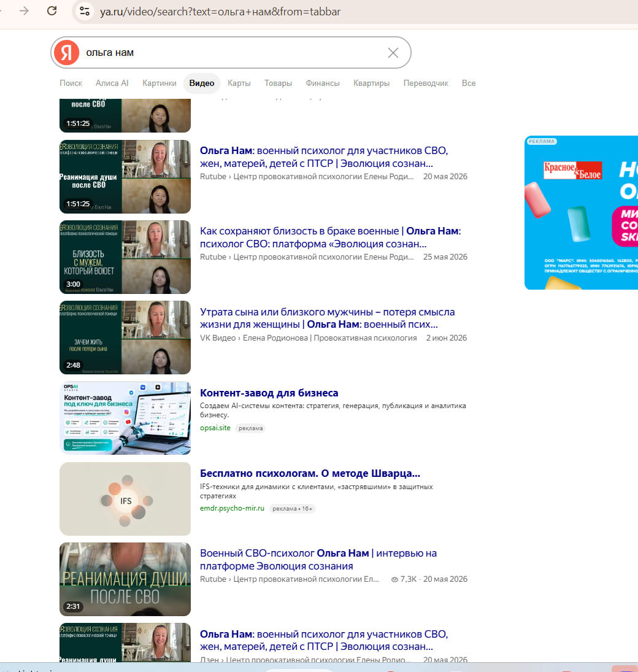Open the Алиса AI tab
This screenshot has width=638, height=672.
[112, 83]
